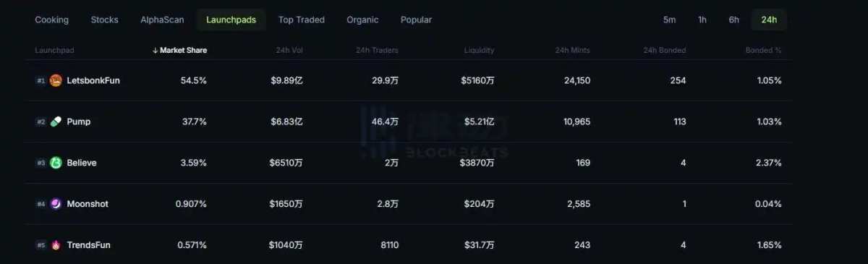Select the 5m timeframe

pos(670,20)
